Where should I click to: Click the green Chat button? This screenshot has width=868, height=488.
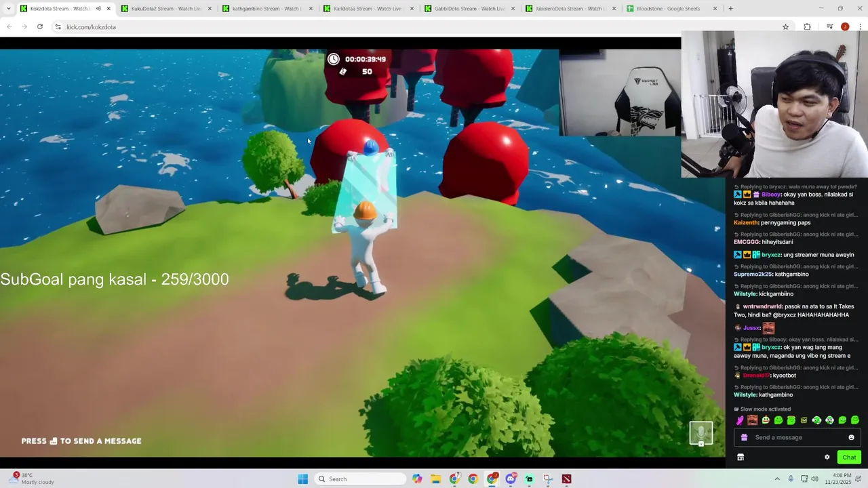pyautogui.click(x=849, y=457)
